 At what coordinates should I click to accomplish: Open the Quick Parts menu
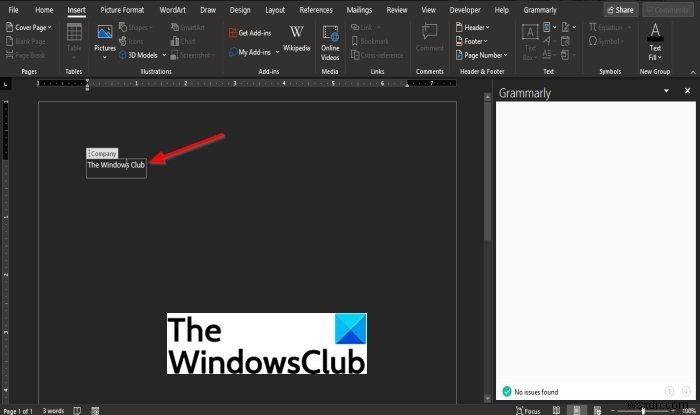pyautogui.click(x=550, y=28)
